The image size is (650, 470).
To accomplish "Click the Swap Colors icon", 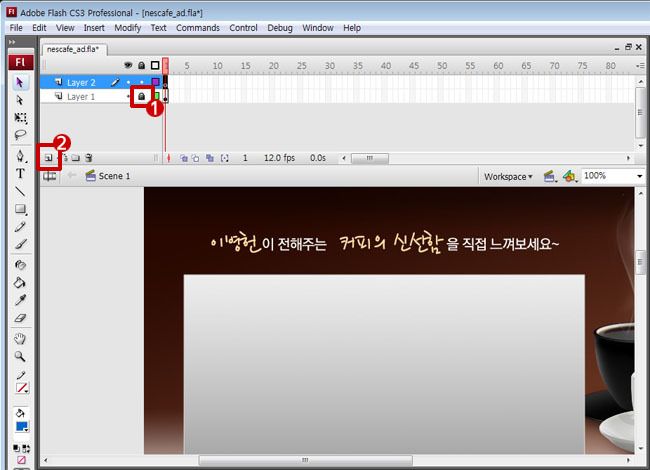I will [26, 448].
